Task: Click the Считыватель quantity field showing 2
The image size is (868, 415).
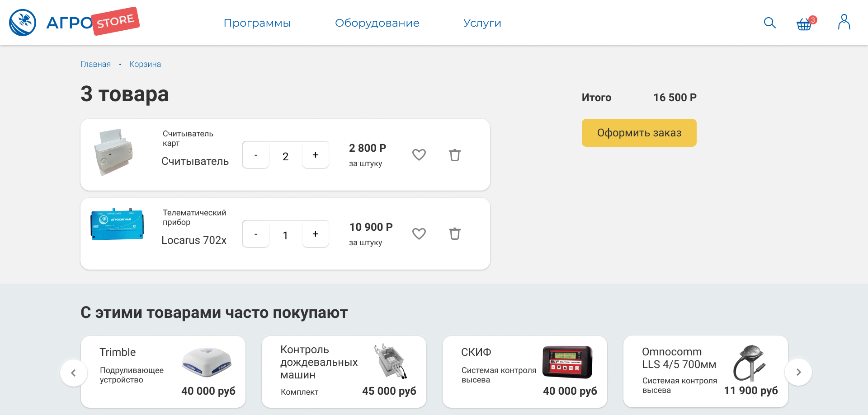Action: 285,156
